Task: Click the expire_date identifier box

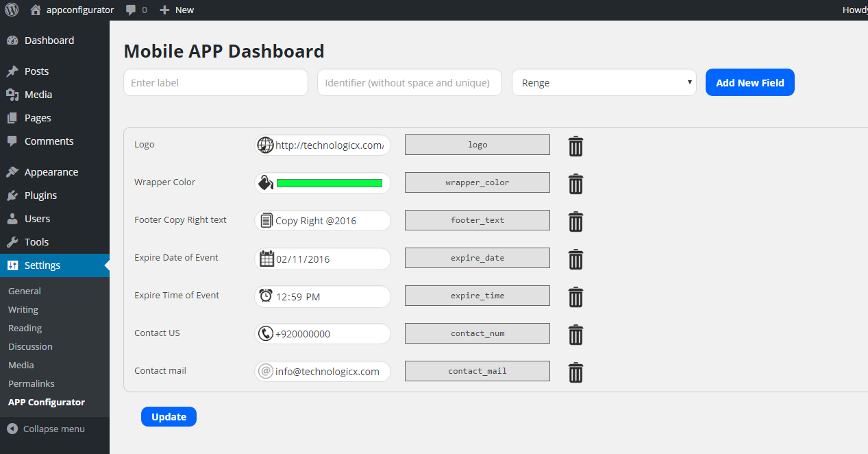Action: (478, 258)
